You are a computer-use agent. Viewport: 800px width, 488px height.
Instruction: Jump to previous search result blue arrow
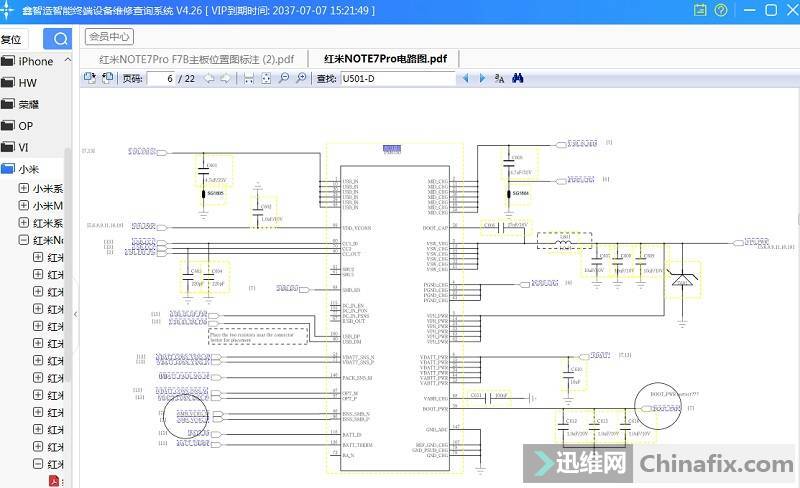tap(465, 78)
